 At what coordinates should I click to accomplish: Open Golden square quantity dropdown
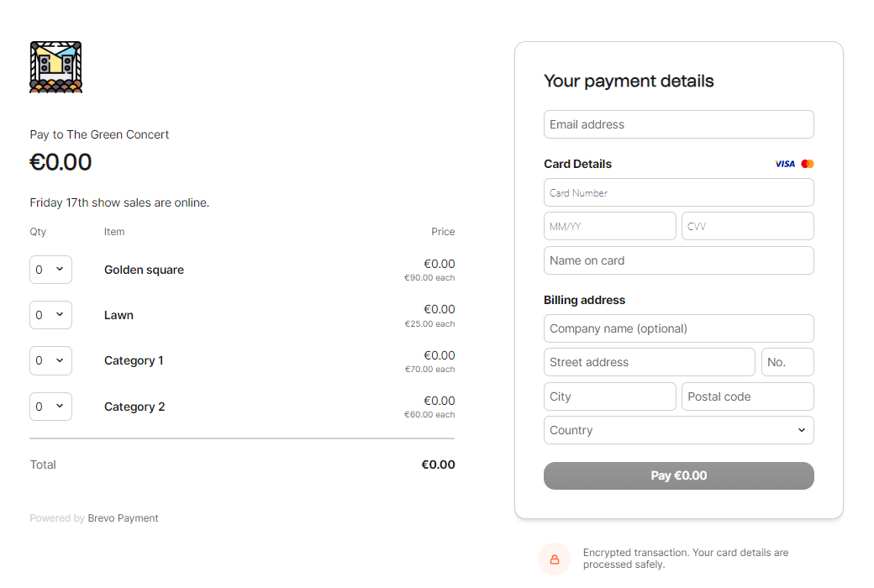pos(50,270)
